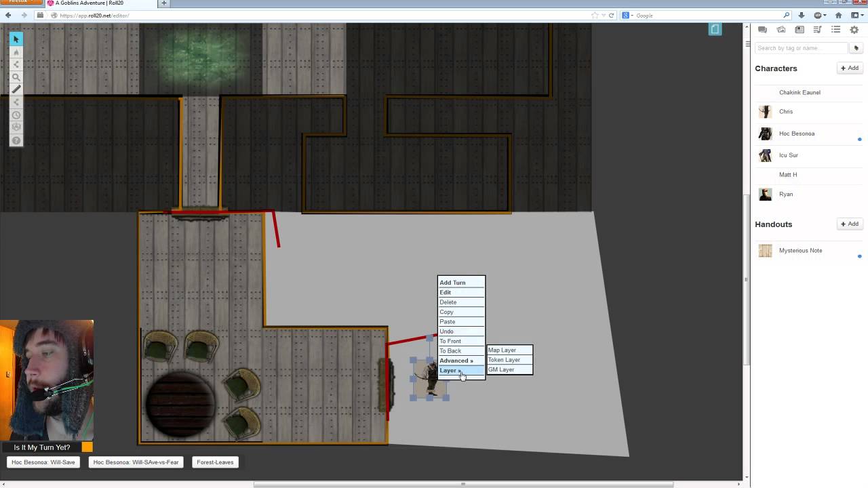Click the Is It My Turn Yet? label
This screenshot has width=868, height=488.
point(41,447)
